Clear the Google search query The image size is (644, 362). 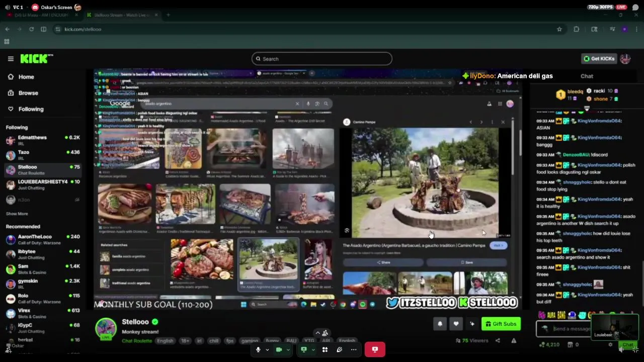pyautogui.click(x=297, y=104)
